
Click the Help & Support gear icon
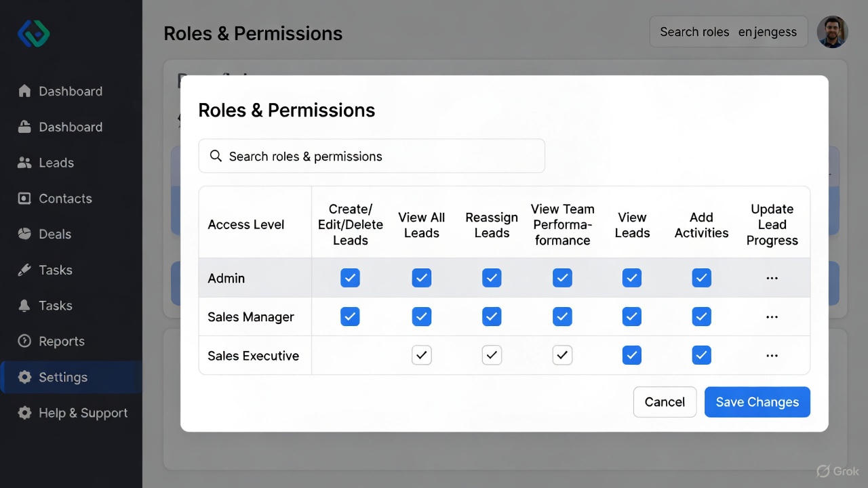24,413
